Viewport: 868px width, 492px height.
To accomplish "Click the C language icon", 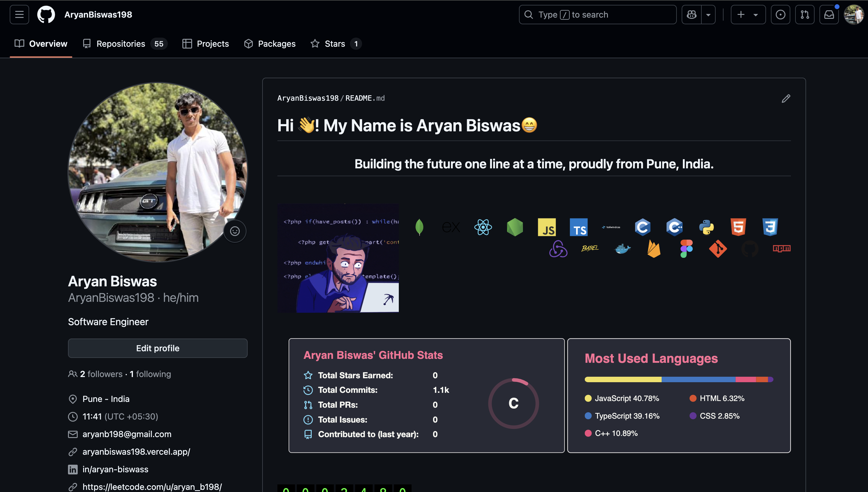I will [643, 227].
